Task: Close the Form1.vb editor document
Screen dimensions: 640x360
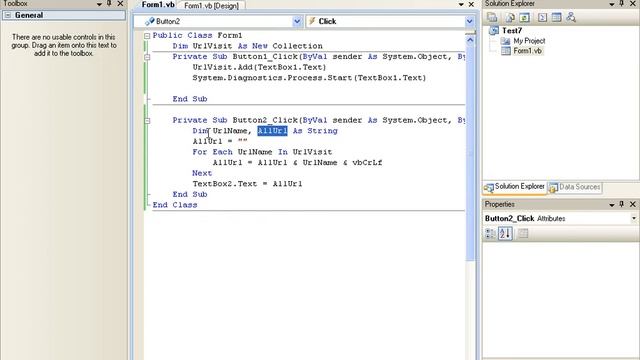Action: [471, 4]
